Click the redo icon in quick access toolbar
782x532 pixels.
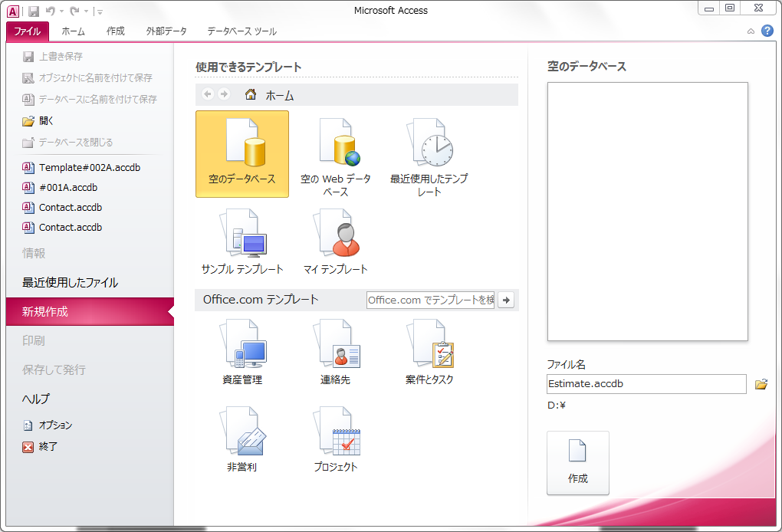[74, 11]
